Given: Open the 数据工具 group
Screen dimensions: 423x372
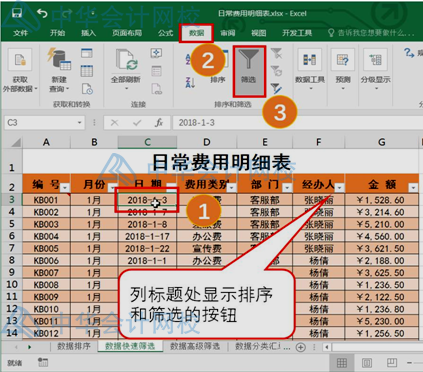Looking at the screenshot, I should click(x=310, y=69).
